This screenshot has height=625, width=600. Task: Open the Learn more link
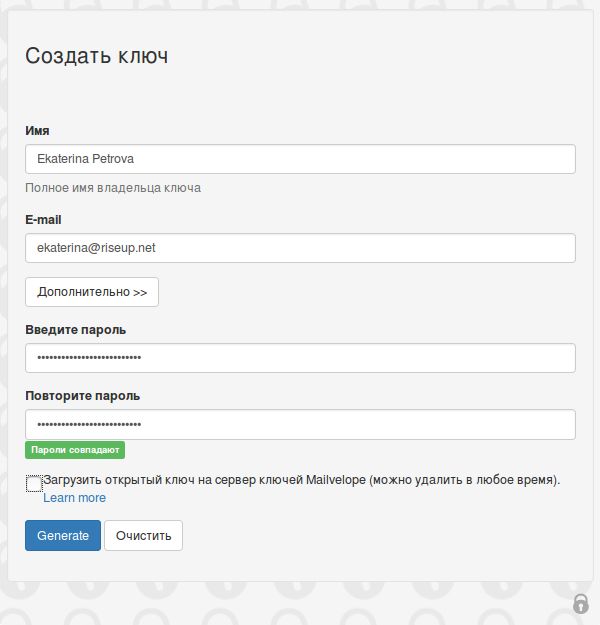tap(75, 498)
